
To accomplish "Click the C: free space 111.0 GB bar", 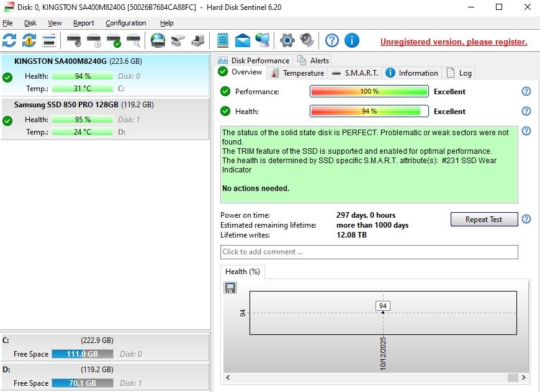I will [83, 354].
